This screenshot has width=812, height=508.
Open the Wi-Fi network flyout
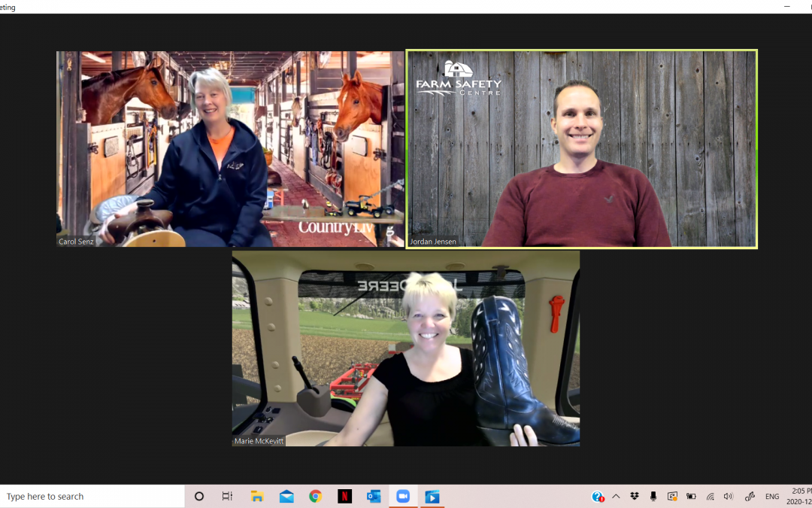tap(710, 497)
